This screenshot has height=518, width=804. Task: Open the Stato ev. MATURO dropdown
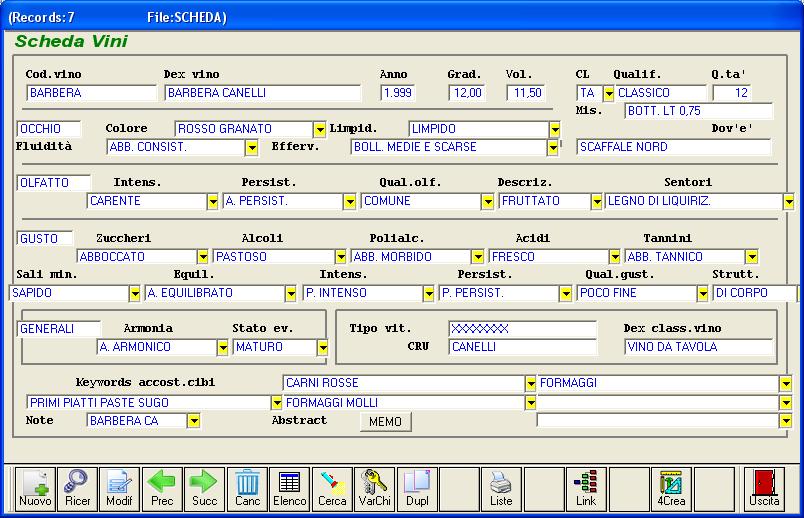(x=323, y=347)
